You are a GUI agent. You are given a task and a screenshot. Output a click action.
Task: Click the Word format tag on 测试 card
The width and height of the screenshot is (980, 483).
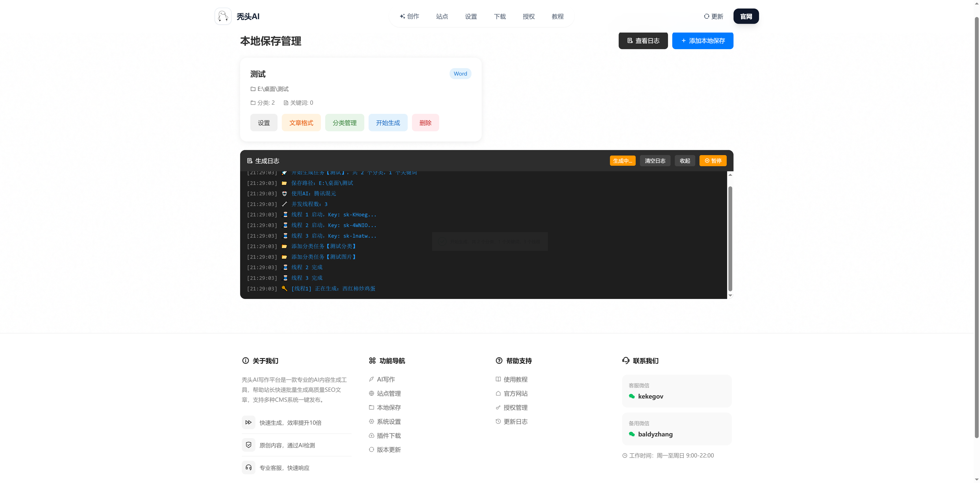point(460,74)
